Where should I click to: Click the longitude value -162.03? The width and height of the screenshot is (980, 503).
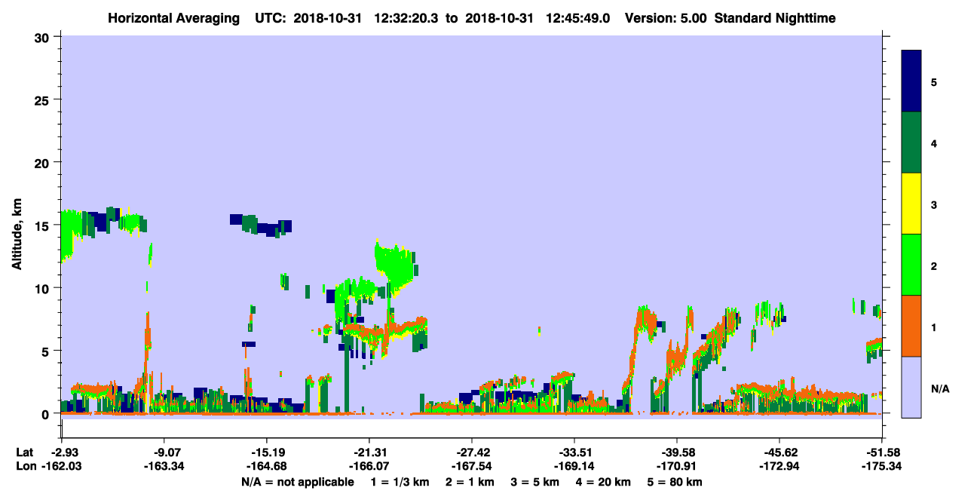[x=62, y=467]
